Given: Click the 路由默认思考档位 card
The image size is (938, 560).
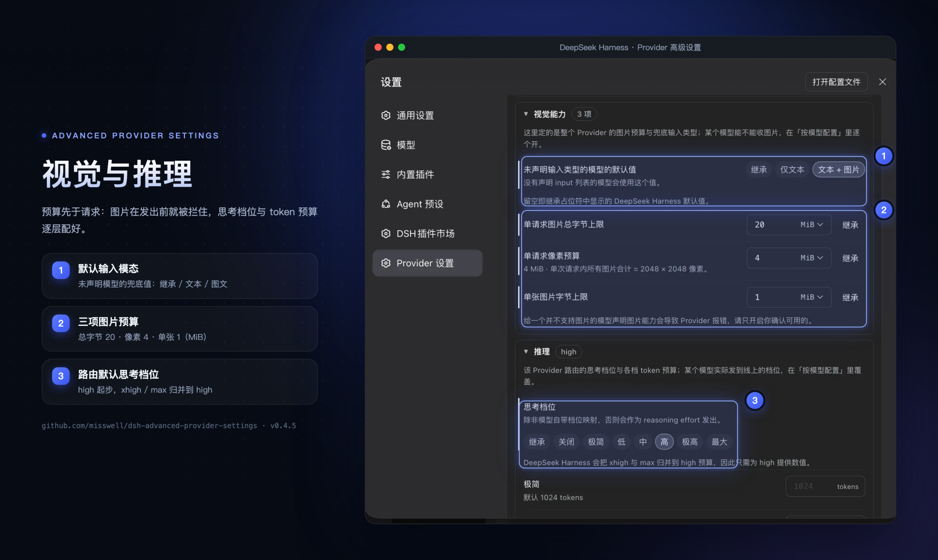Looking at the screenshot, I should 180,382.
